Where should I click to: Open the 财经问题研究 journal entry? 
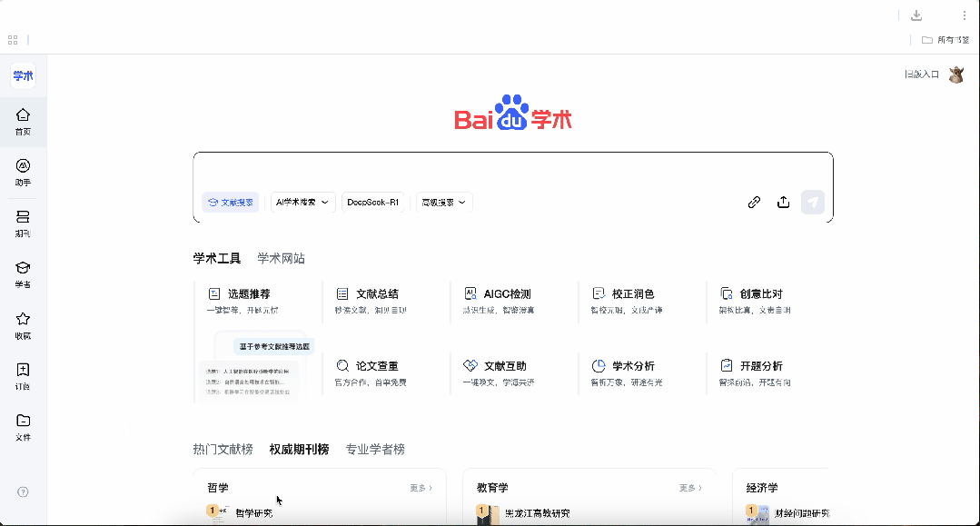click(x=802, y=513)
